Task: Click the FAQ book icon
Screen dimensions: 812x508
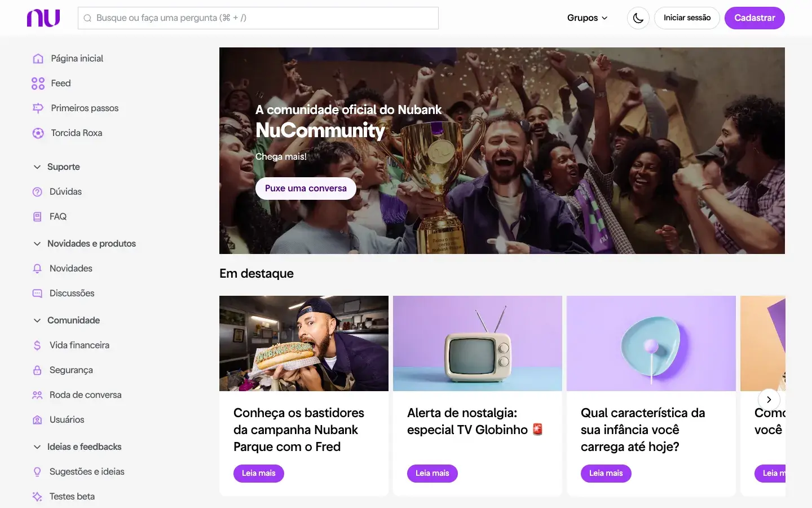Action: tap(37, 217)
